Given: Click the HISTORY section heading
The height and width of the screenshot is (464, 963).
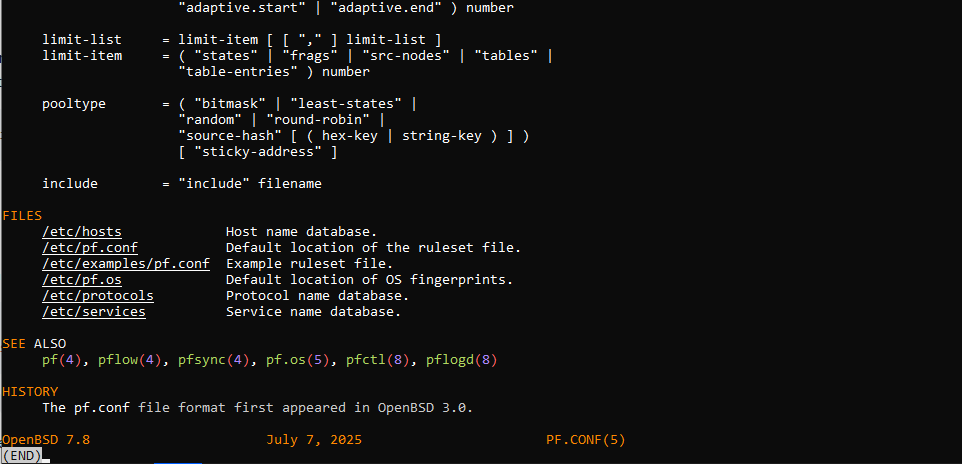Looking at the screenshot, I should [30, 392].
